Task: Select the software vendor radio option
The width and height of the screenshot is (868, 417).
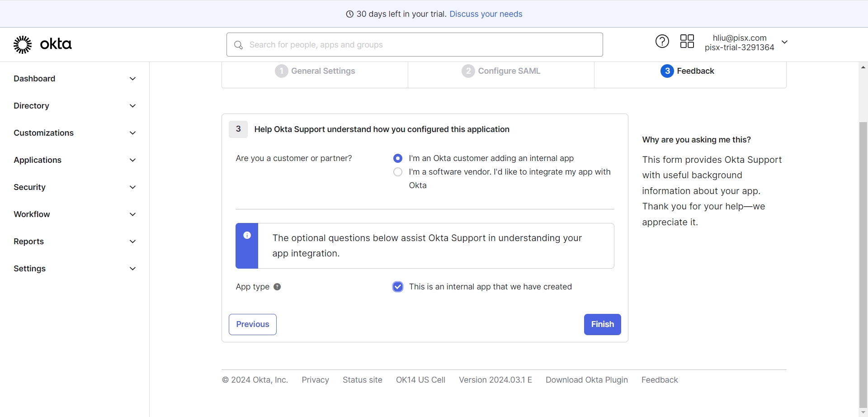Action: pos(398,172)
